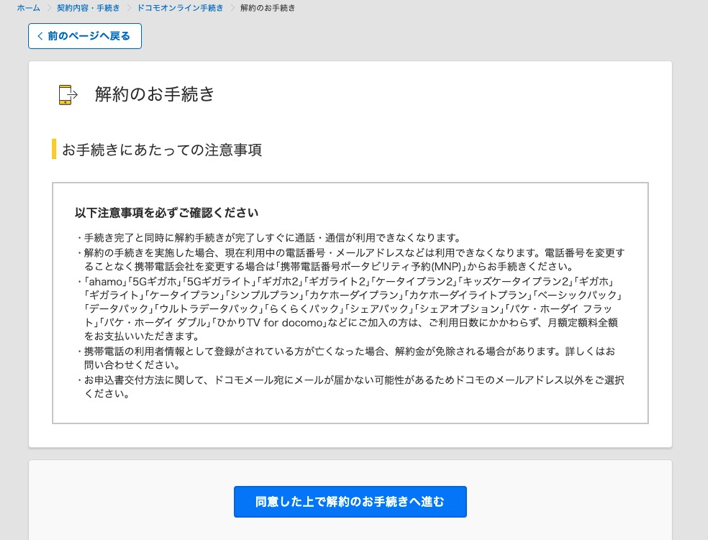Image resolution: width=708 pixels, height=540 pixels.
Task: Click the 携帯電話番号ポータビリティ予約(MNP) notice line
Action: click(x=329, y=266)
